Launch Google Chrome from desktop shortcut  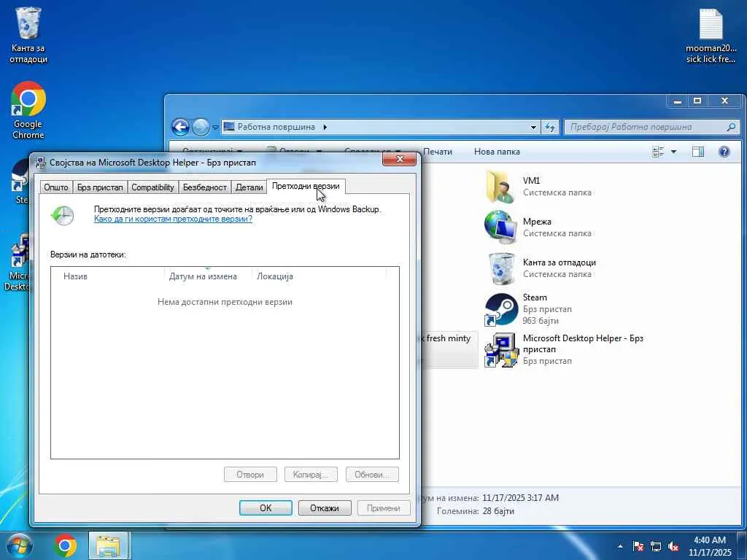click(x=28, y=110)
